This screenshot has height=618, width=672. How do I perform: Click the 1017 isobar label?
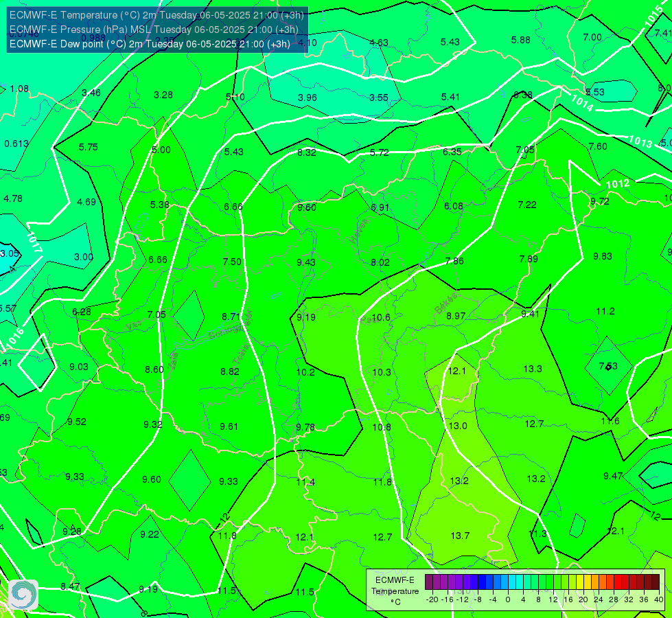tap(34, 242)
